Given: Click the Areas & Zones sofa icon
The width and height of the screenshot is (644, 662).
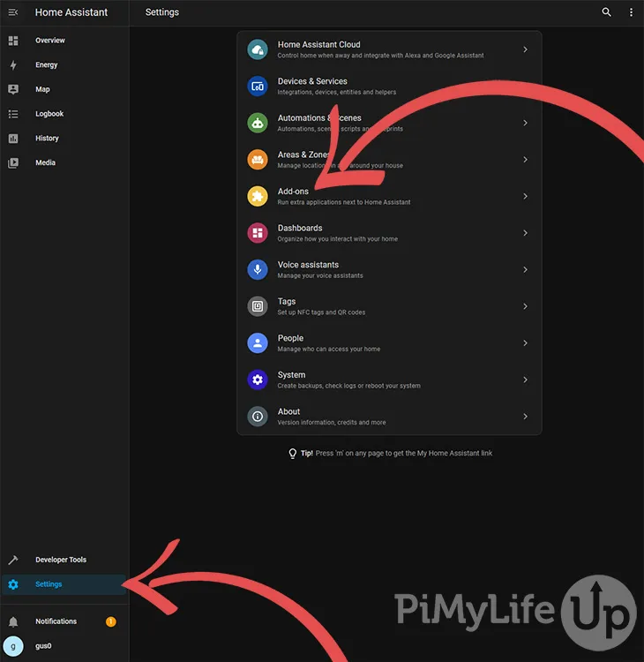Looking at the screenshot, I should [258, 160].
